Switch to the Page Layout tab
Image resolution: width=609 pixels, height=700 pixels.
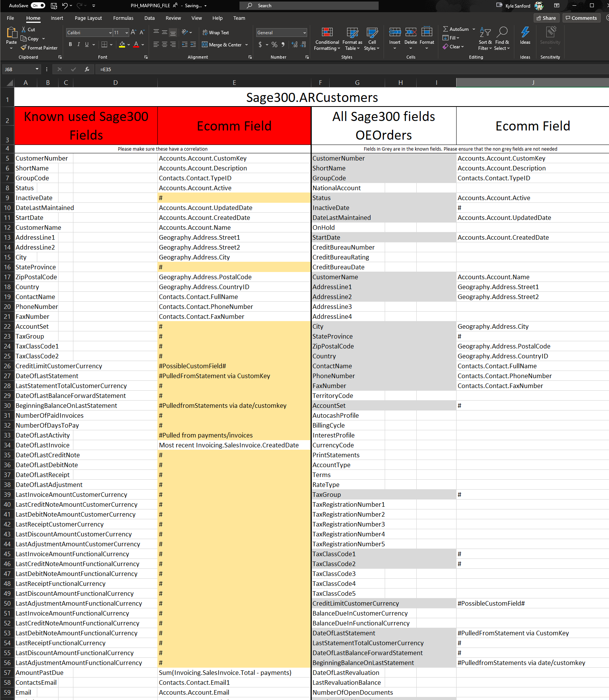coord(88,18)
